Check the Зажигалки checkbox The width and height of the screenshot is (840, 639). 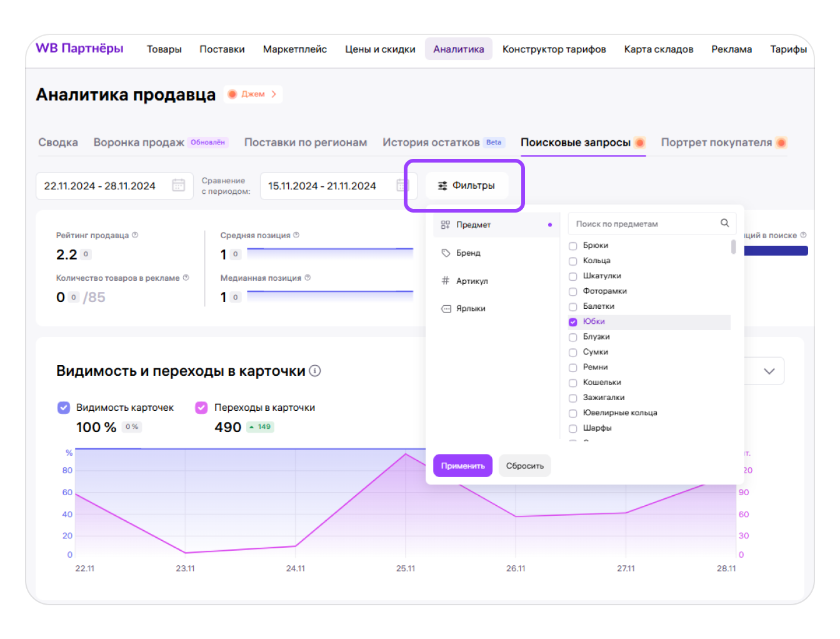572,398
